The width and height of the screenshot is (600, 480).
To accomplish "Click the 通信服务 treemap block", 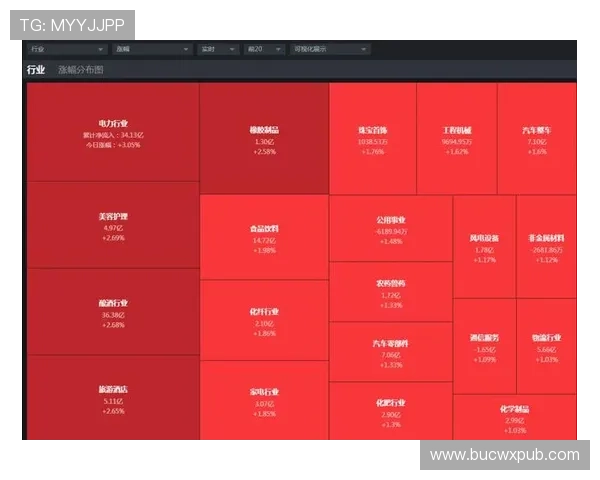I will tap(484, 346).
